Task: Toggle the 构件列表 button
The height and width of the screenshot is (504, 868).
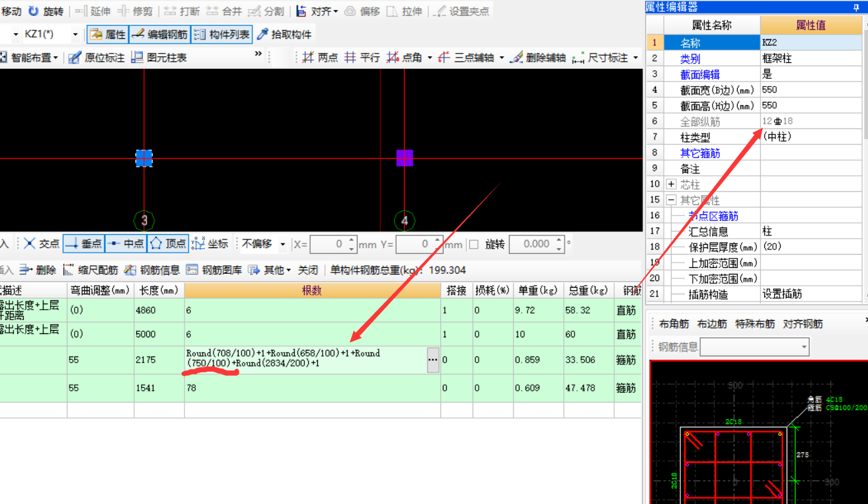Action: pyautogui.click(x=221, y=34)
